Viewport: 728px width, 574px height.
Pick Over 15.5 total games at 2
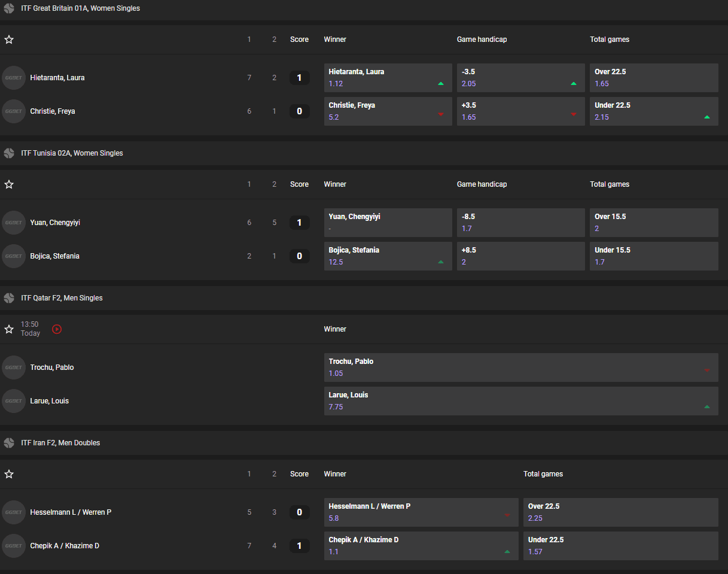pos(654,223)
